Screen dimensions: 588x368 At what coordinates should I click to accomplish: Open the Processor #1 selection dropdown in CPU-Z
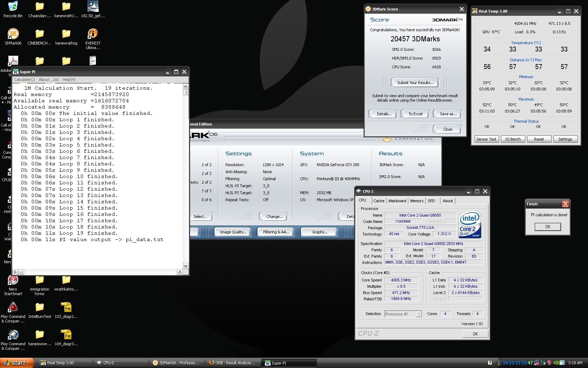403,314
